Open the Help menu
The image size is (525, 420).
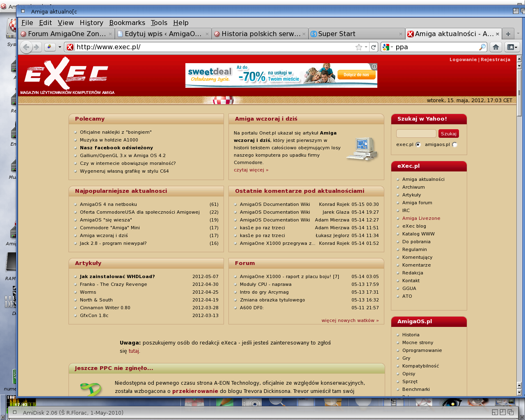click(180, 23)
